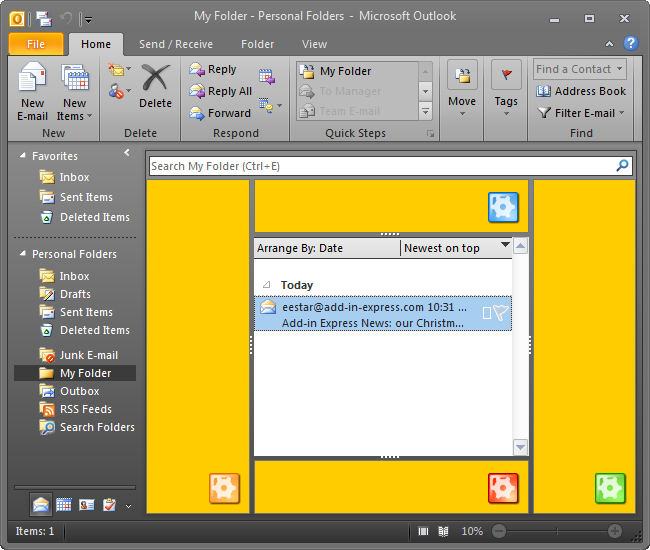Open navigation pane configure buttons arrow
650x550 pixels.
pos(129,506)
